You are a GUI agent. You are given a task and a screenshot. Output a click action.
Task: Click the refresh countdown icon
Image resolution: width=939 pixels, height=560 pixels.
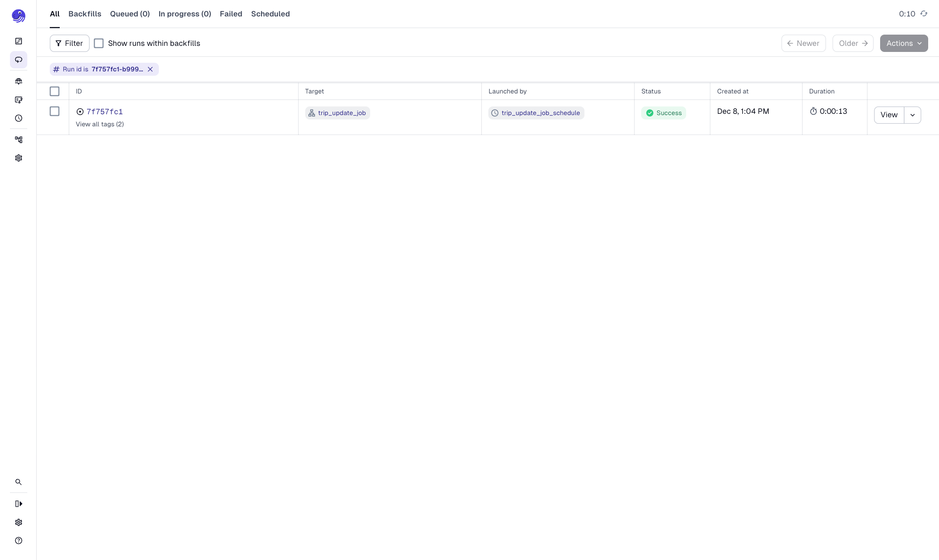(x=924, y=14)
